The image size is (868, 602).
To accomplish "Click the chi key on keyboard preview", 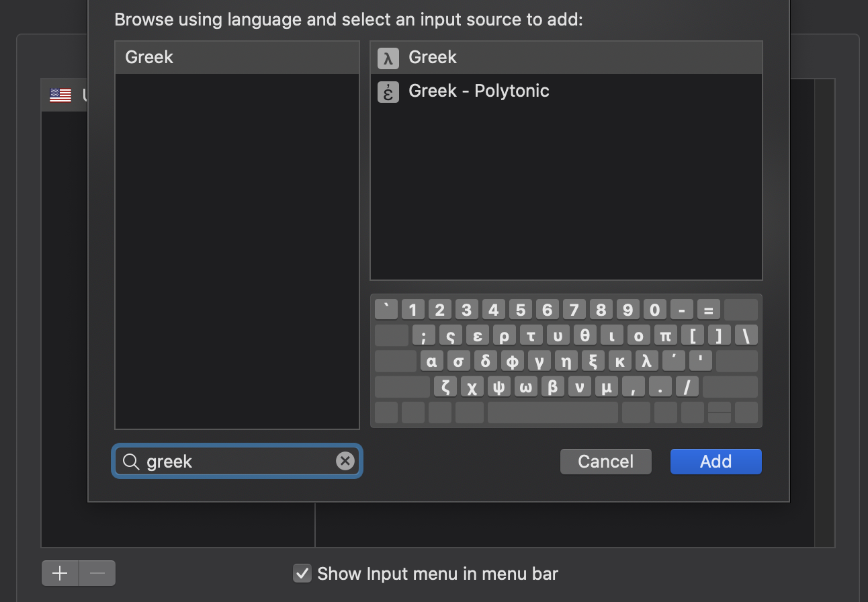I will (x=472, y=386).
